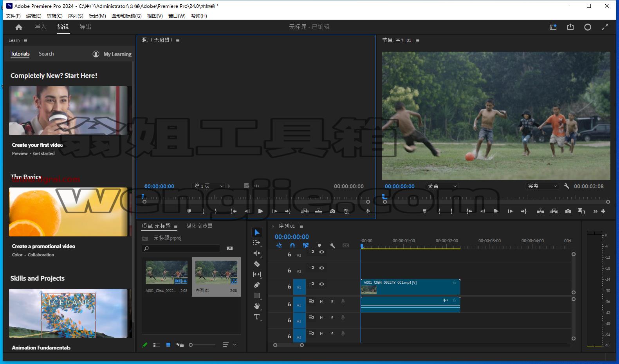The width and height of the screenshot is (619, 364).
Task: Select the 序列 01 thumbnail in Project panel
Action: 216,273
